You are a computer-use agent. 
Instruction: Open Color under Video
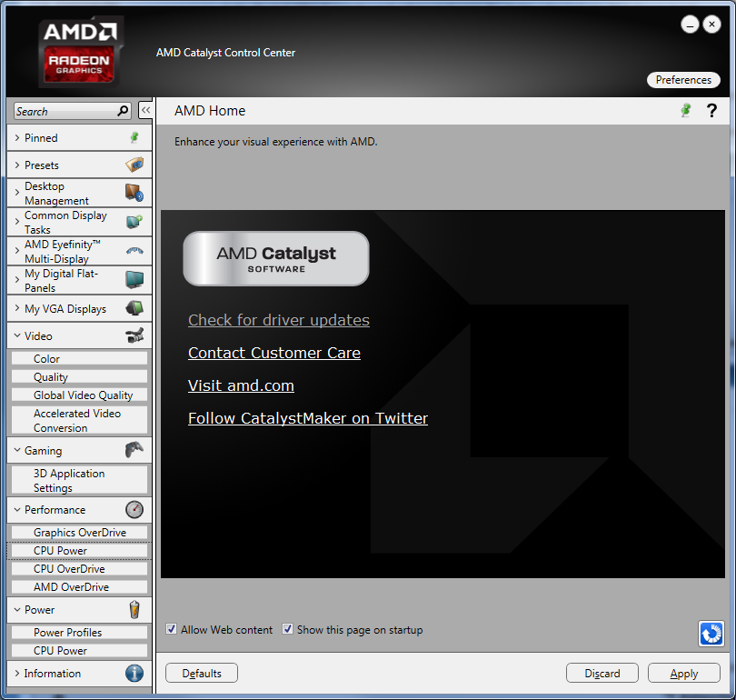tap(79, 359)
